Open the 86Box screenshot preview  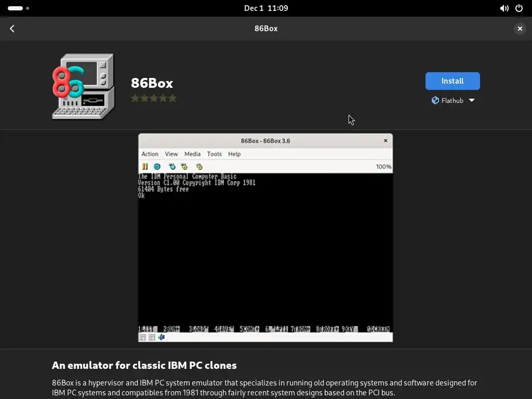265,237
